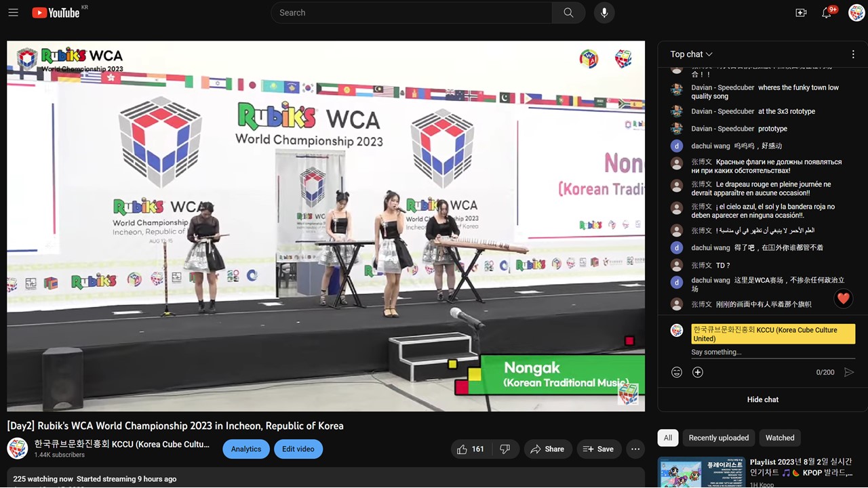Click the search magnifier button
The height and width of the screenshot is (488, 868).
coord(568,13)
